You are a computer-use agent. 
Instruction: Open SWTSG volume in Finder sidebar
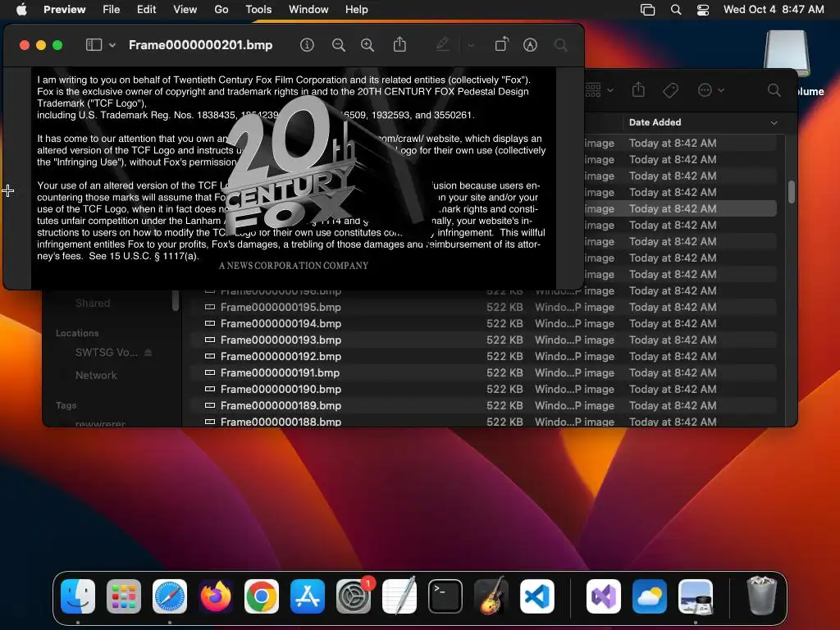(106, 353)
